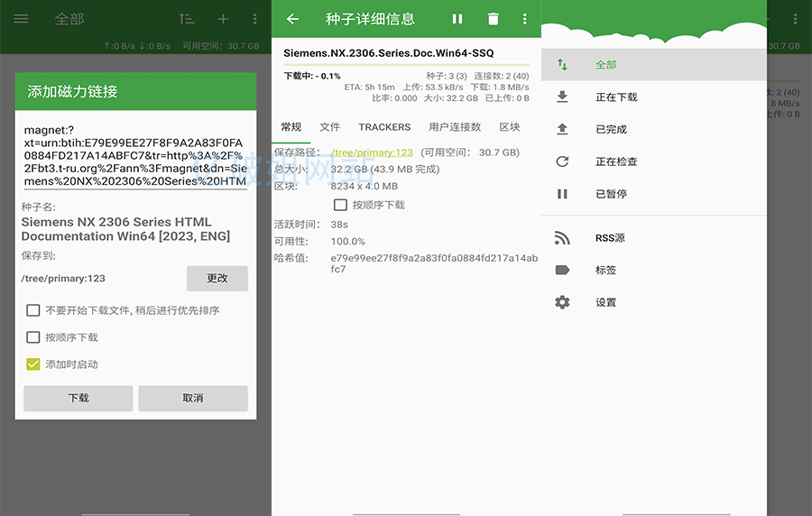812x516 pixels.
Task: Switch to 文件 tab
Action: (330, 127)
